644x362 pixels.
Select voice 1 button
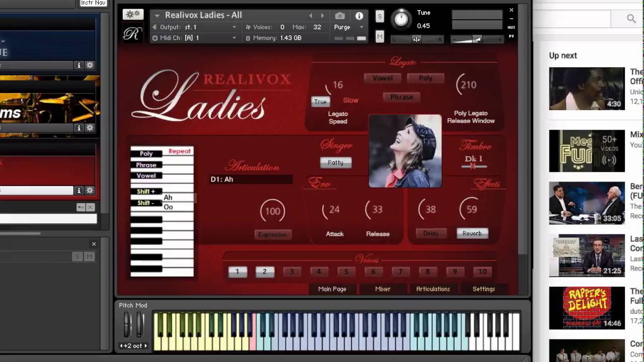(x=237, y=271)
